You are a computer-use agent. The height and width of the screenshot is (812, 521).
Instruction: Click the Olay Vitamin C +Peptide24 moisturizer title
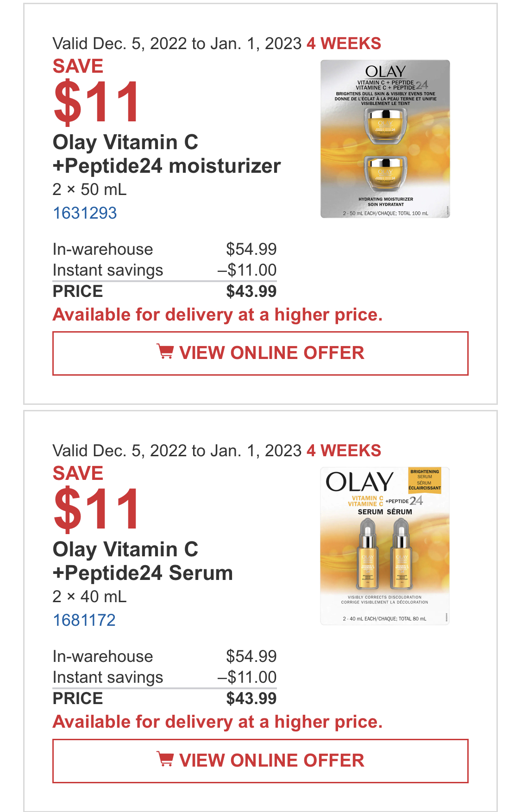click(167, 154)
